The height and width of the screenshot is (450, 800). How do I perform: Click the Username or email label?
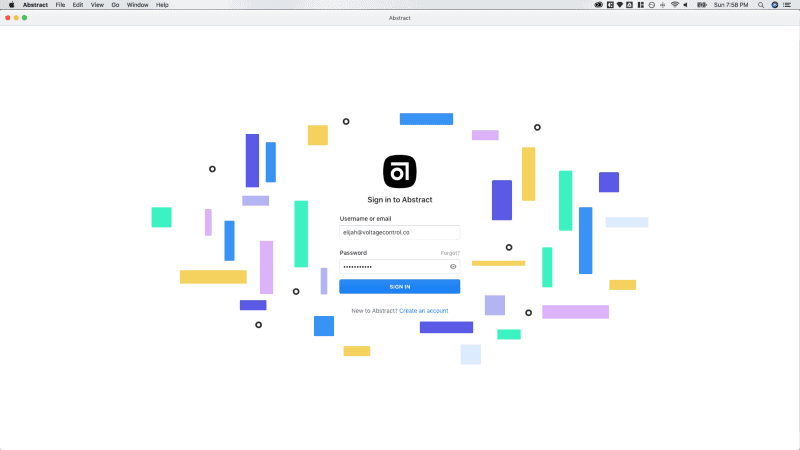point(365,218)
